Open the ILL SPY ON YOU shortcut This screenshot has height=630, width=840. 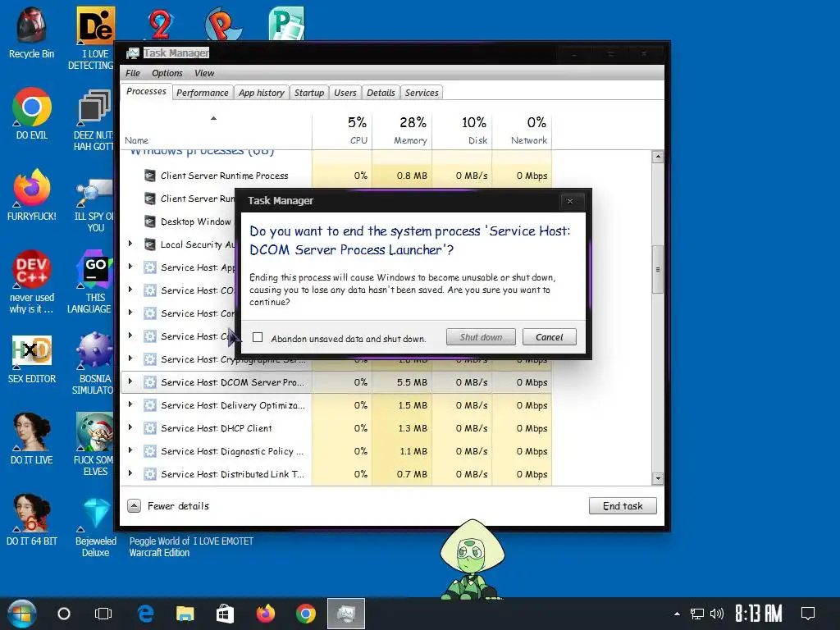click(x=94, y=203)
